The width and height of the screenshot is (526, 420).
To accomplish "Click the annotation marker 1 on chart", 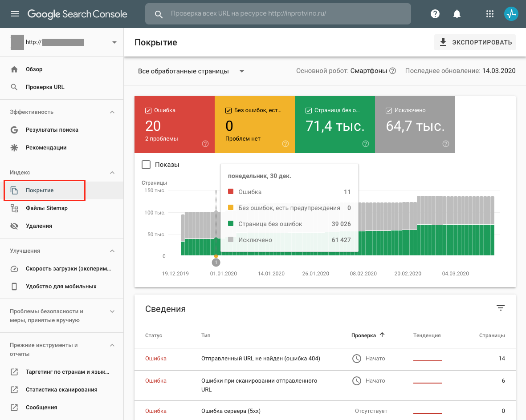I will (216, 262).
